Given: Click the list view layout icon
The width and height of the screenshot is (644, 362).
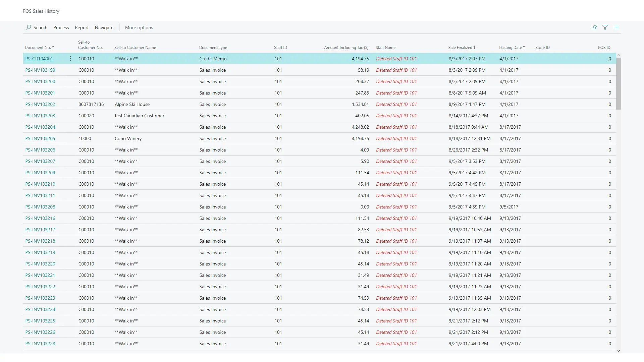Looking at the screenshot, I should pos(616,27).
